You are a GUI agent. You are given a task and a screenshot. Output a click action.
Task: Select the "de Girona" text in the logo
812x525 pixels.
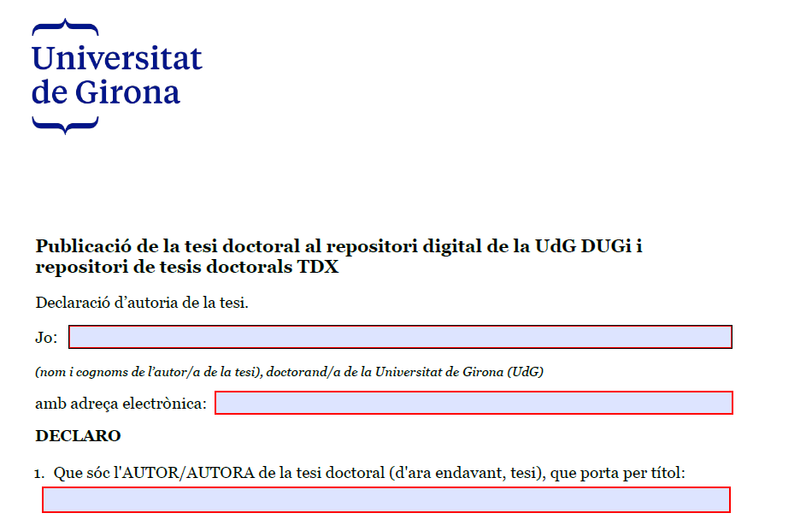(x=106, y=91)
